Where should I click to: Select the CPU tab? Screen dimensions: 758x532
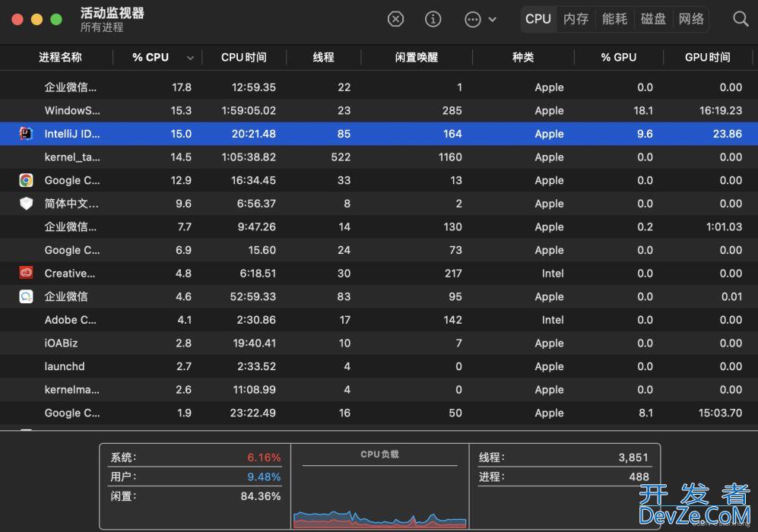(x=538, y=19)
